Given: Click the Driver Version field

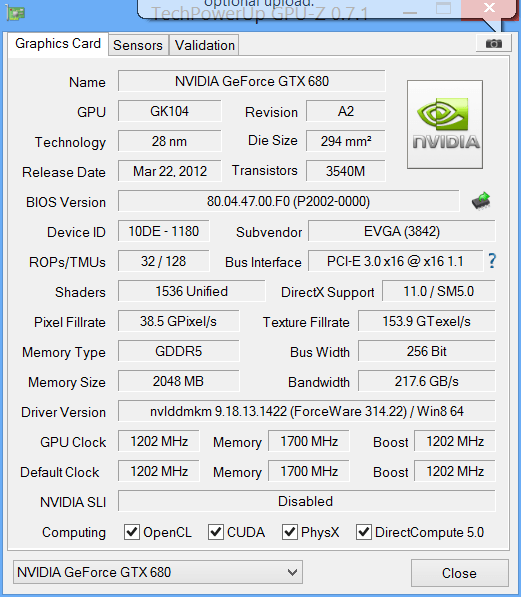Looking at the screenshot, I should 307,411.
